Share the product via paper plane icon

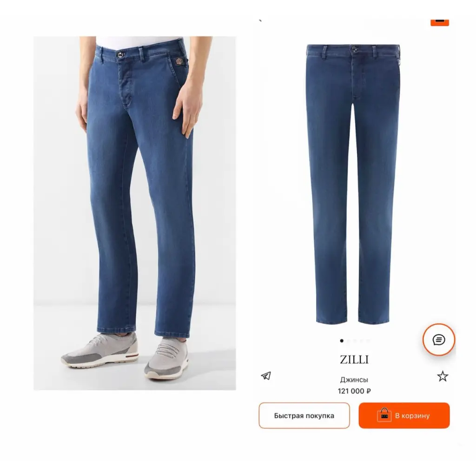click(x=266, y=376)
